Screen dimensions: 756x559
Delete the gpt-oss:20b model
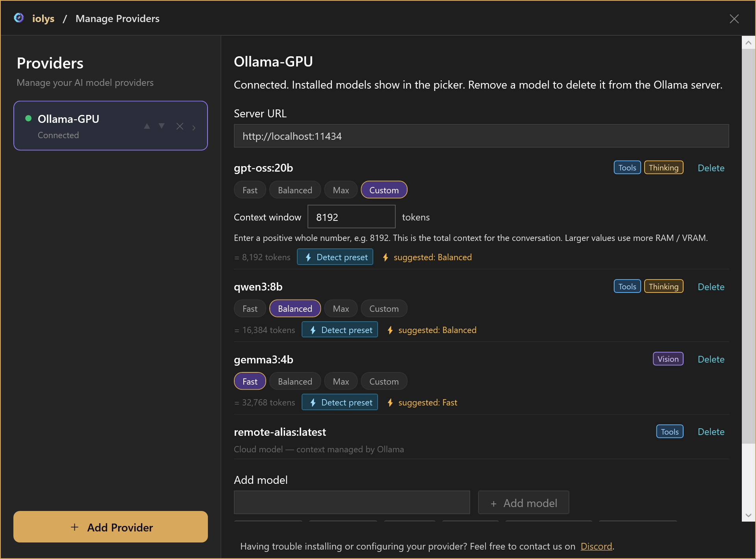(x=711, y=168)
